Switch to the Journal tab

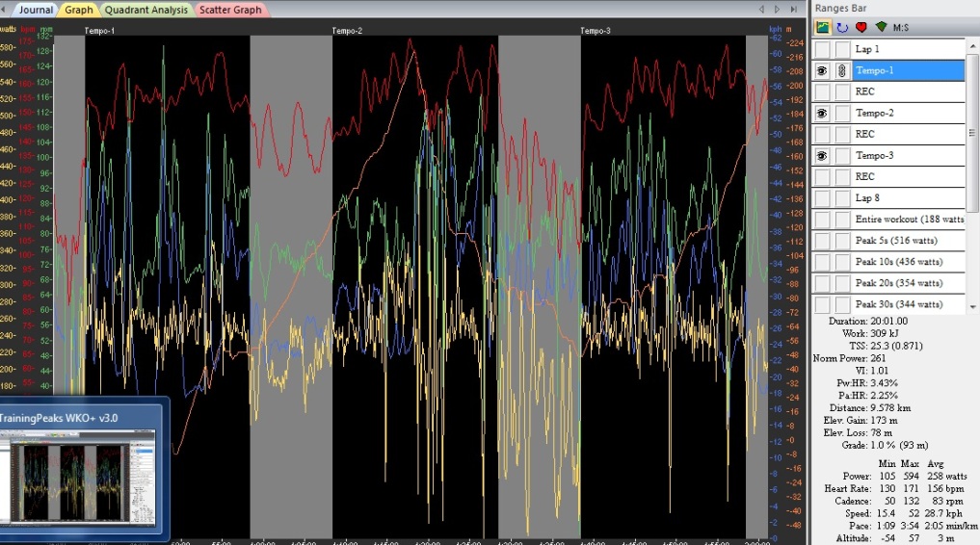(35, 10)
